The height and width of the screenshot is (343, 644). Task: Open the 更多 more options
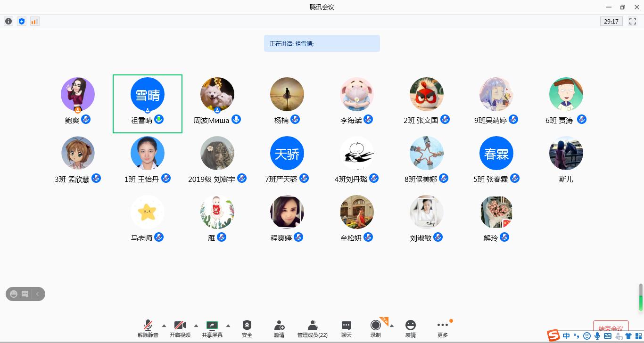coord(443,329)
